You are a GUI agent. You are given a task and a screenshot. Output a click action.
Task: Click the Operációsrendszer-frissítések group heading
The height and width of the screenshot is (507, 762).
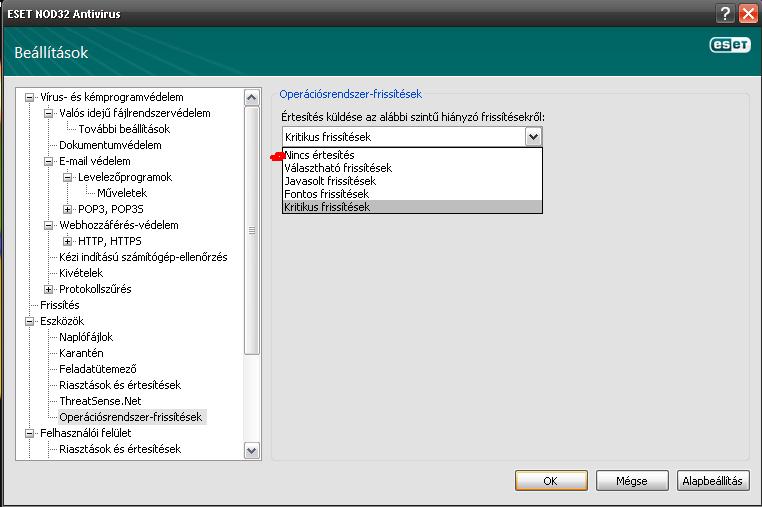(x=350, y=94)
